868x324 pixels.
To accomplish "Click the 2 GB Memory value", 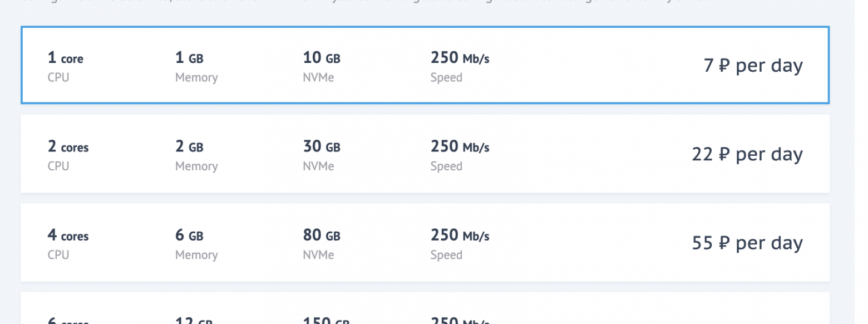I will coord(189,147).
